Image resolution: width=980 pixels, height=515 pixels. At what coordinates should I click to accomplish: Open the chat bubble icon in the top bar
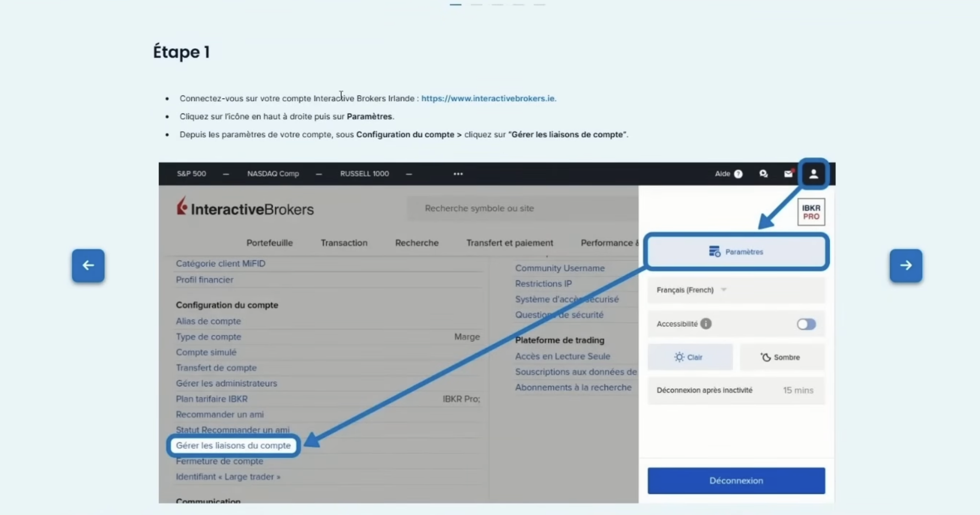pyautogui.click(x=763, y=174)
